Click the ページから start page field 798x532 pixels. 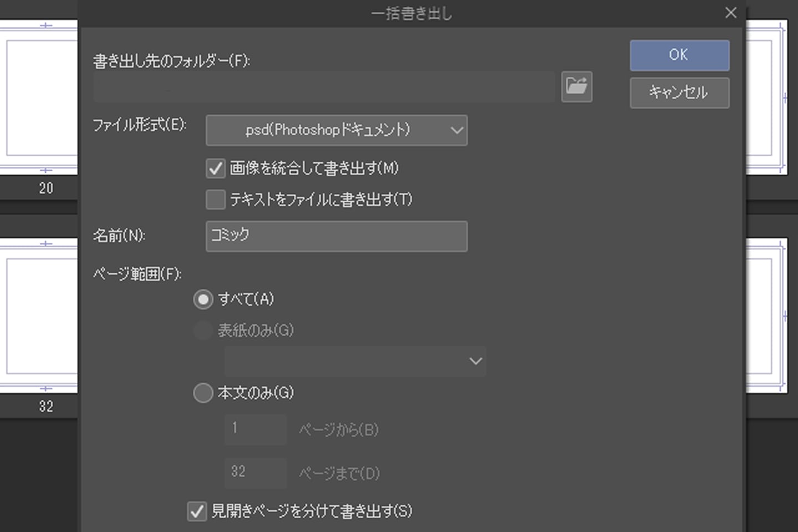click(x=255, y=429)
